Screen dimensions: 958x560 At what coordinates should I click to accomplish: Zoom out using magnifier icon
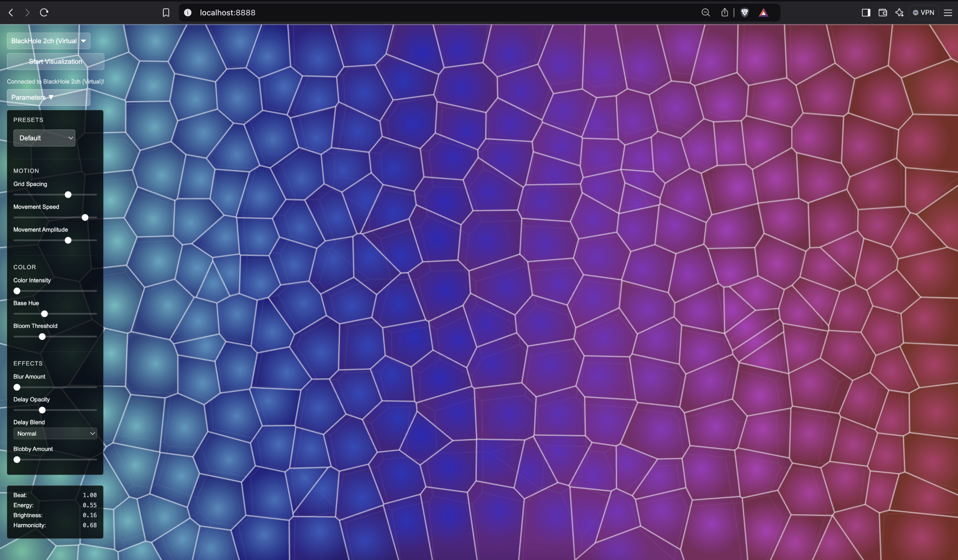[706, 13]
